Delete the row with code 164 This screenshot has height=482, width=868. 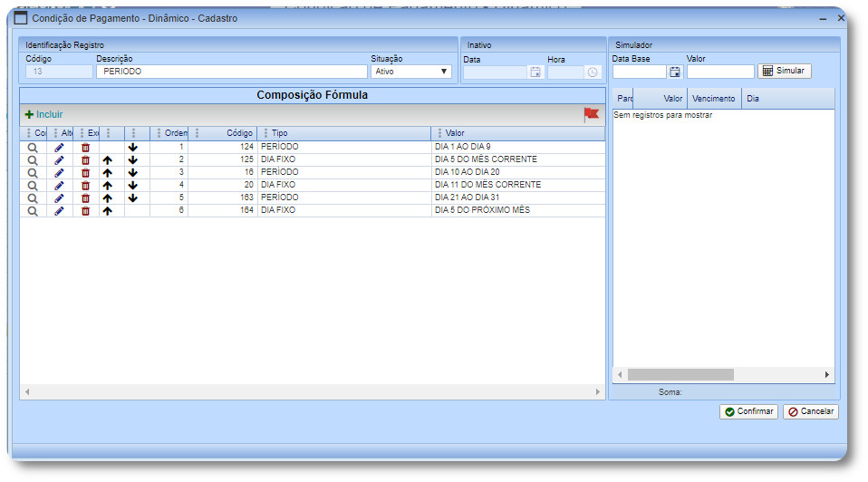click(x=86, y=210)
